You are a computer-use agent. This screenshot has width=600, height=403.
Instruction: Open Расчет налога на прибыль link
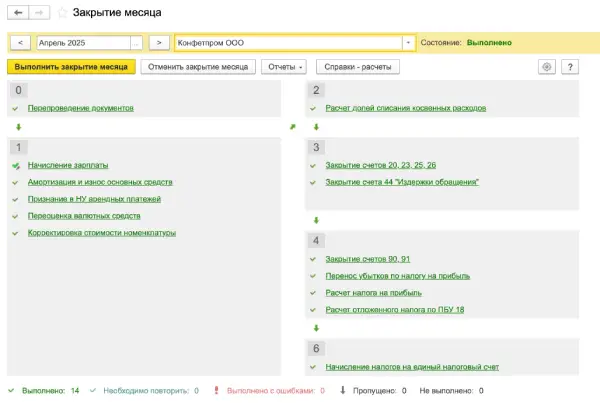pos(374,293)
